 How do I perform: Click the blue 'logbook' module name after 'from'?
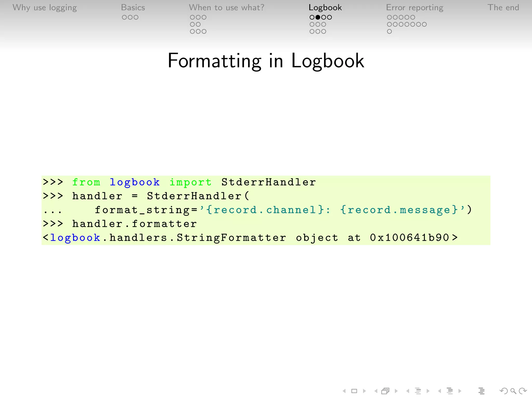point(135,182)
